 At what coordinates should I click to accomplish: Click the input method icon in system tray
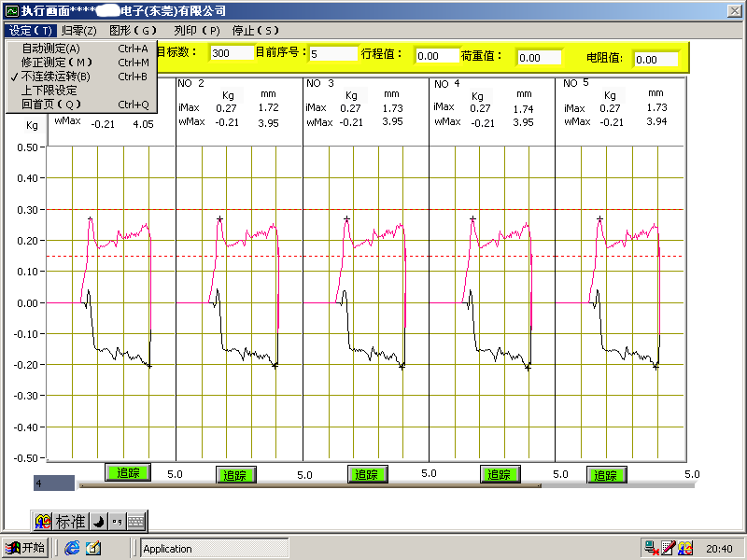(684, 549)
